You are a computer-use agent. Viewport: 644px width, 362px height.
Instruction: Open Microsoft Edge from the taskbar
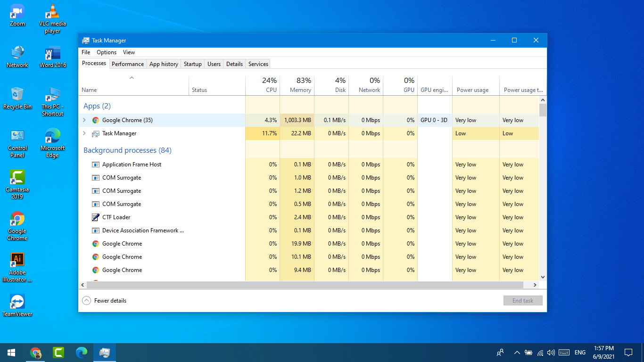coord(81,352)
